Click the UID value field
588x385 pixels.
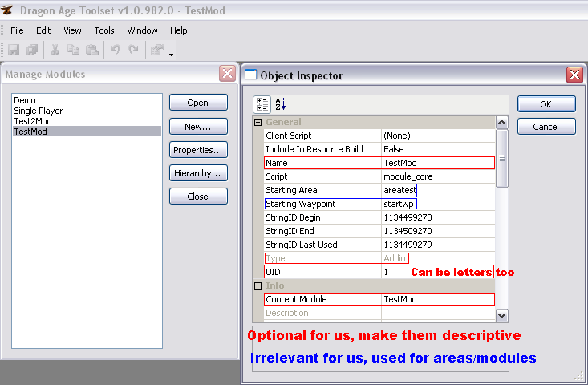[438, 272]
